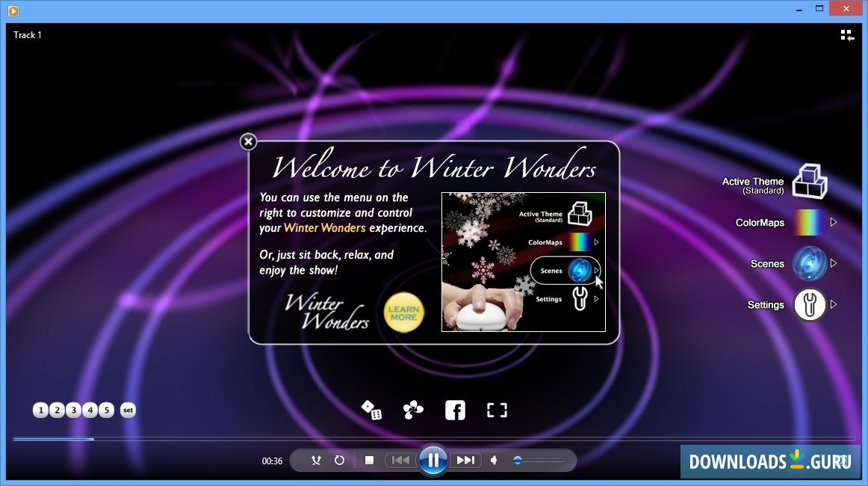Click the ColorMaps menu label
Screen dimensions: 868x486
tap(760, 223)
